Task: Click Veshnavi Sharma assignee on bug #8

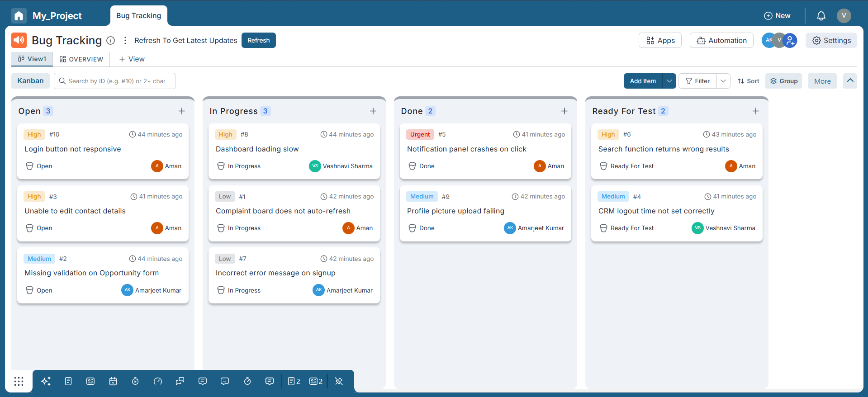Action: (341, 166)
